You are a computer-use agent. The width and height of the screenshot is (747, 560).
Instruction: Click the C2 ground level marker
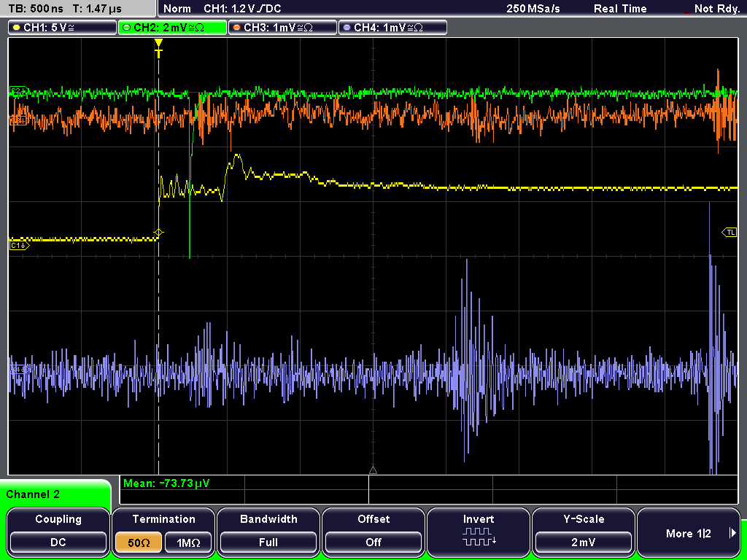(x=18, y=90)
